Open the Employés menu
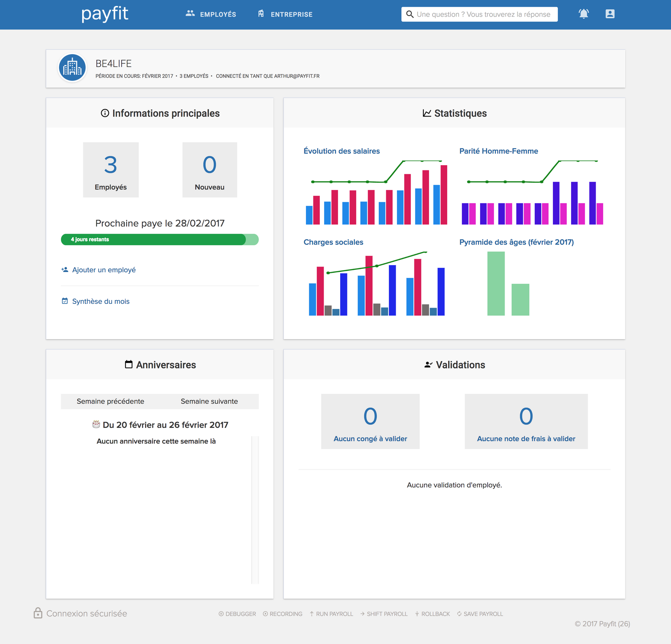The height and width of the screenshot is (644, 671). pos(211,14)
